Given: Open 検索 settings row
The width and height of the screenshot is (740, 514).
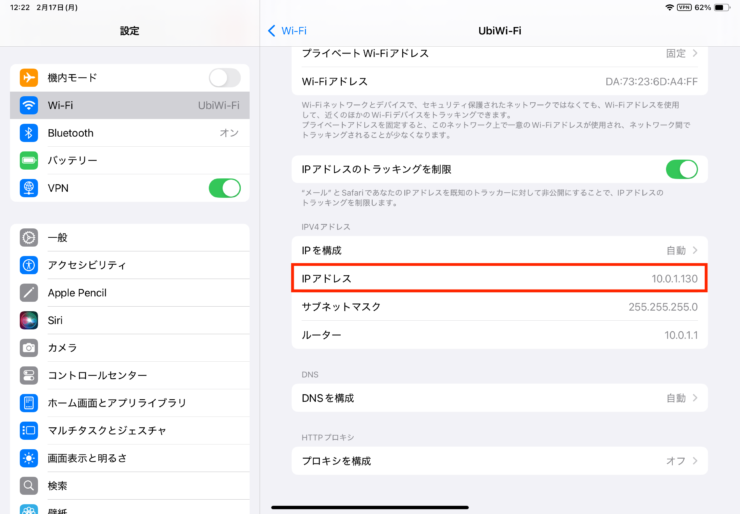Looking at the screenshot, I should coord(130,485).
